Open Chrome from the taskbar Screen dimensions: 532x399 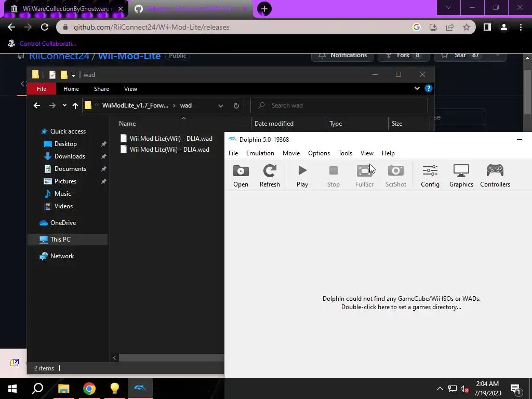(x=89, y=389)
